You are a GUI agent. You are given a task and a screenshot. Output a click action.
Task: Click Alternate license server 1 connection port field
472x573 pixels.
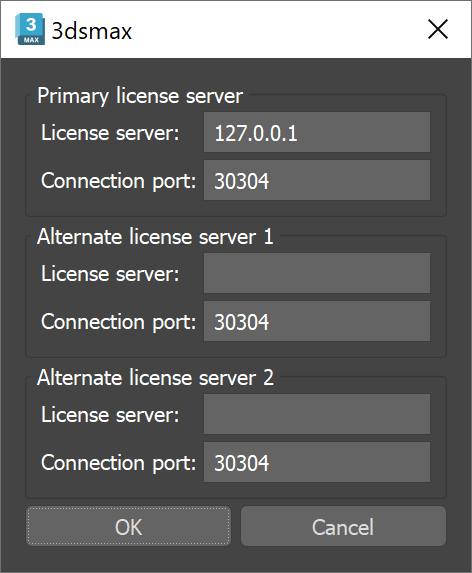[x=317, y=321]
